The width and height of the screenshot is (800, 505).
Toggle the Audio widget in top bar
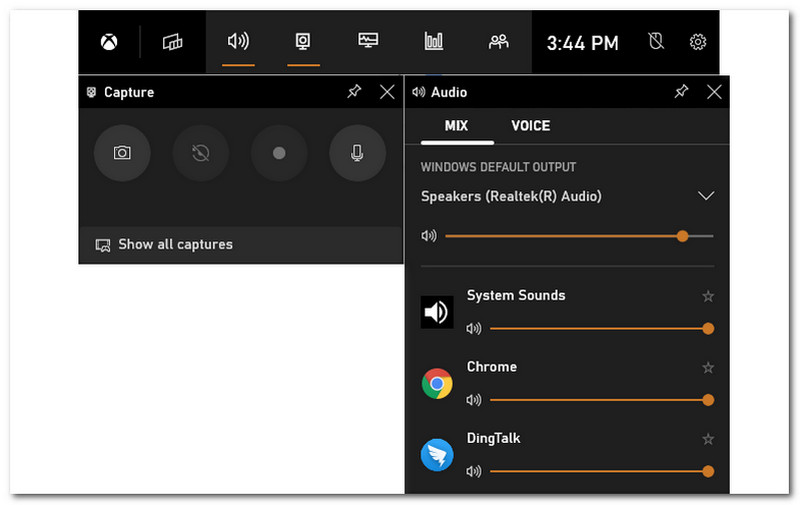coord(238,41)
